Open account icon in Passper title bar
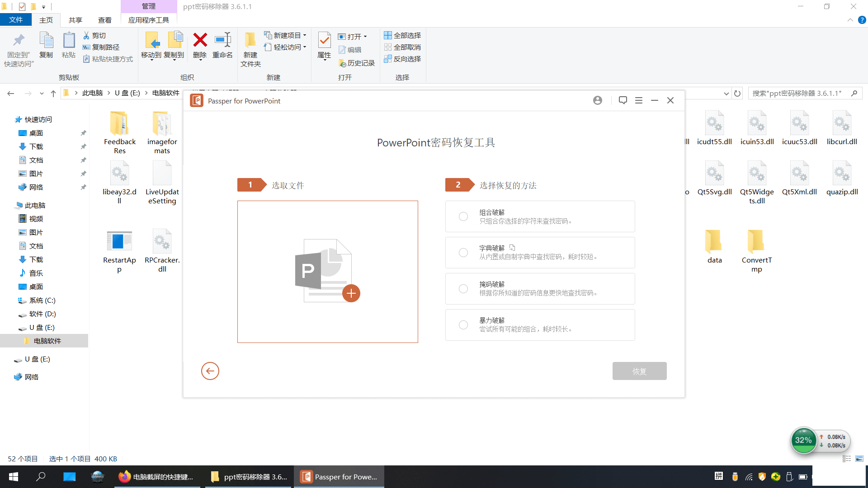 [x=598, y=100]
